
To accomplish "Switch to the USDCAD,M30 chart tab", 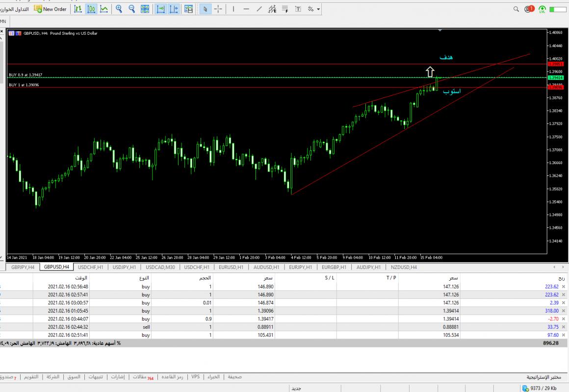I will 160,267.
